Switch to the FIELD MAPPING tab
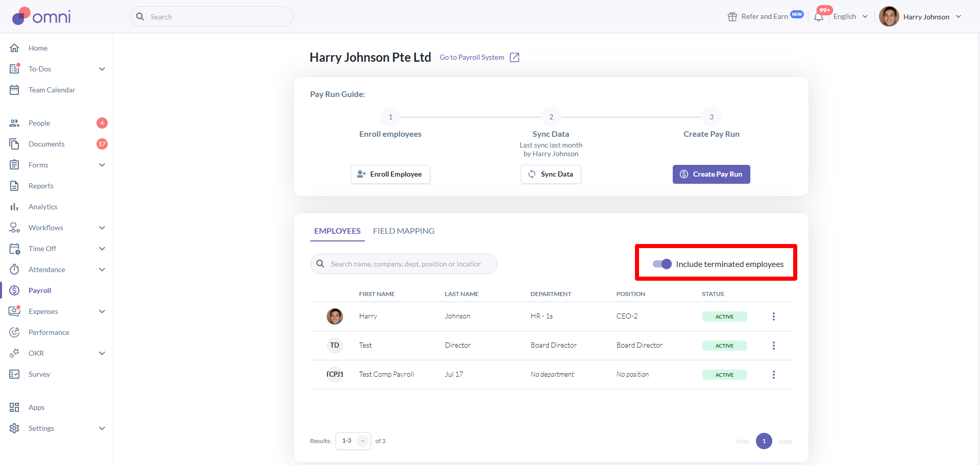 point(404,231)
